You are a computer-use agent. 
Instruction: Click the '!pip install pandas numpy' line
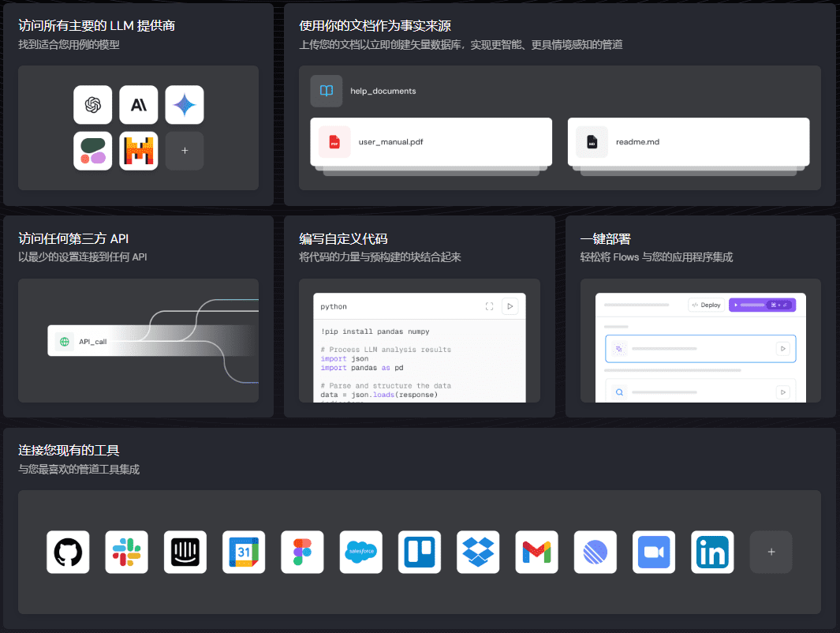pyautogui.click(x=375, y=331)
